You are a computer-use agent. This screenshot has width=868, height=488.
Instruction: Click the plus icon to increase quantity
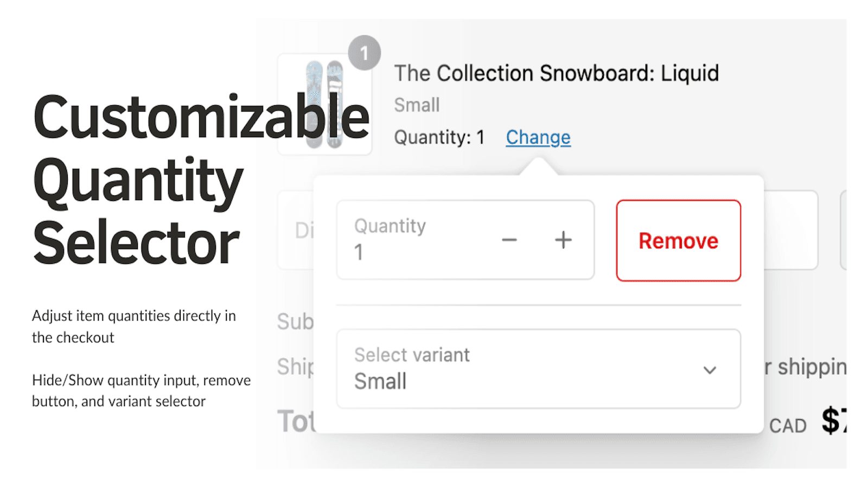(563, 240)
